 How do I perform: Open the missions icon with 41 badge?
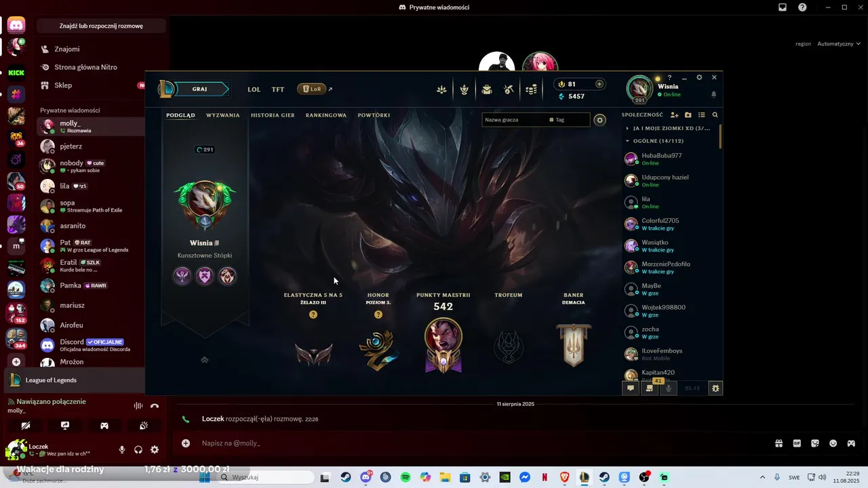pyautogui.click(x=650, y=388)
